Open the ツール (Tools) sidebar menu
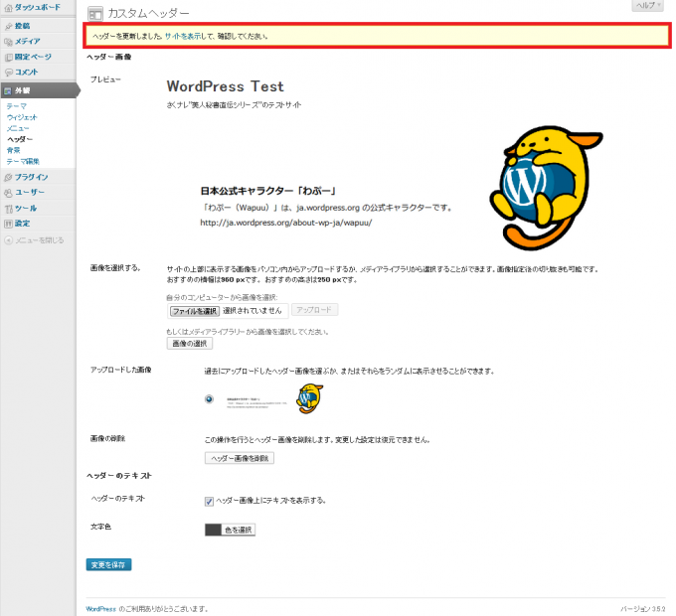Screen dimensions: 676x616 pyautogui.click(x=26, y=209)
